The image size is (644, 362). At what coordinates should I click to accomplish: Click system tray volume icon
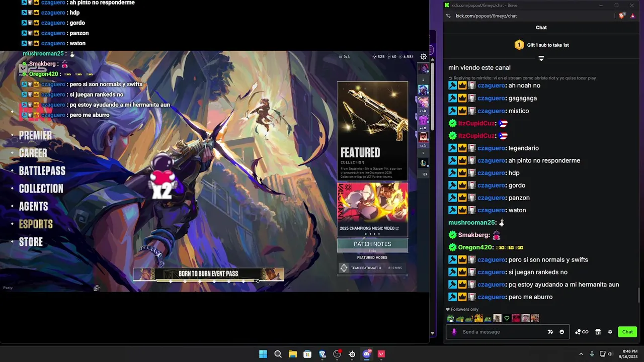pyautogui.click(x=610, y=354)
